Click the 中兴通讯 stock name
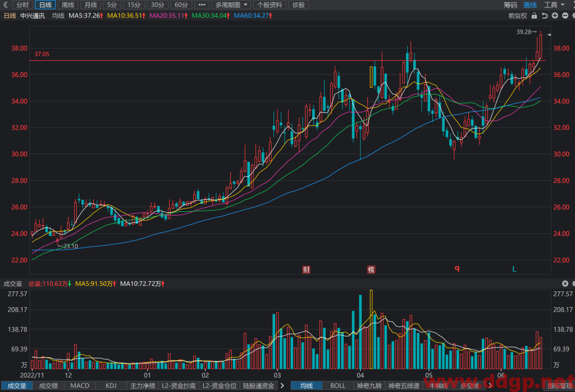The height and width of the screenshot is (392, 575). pyautogui.click(x=33, y=16)
